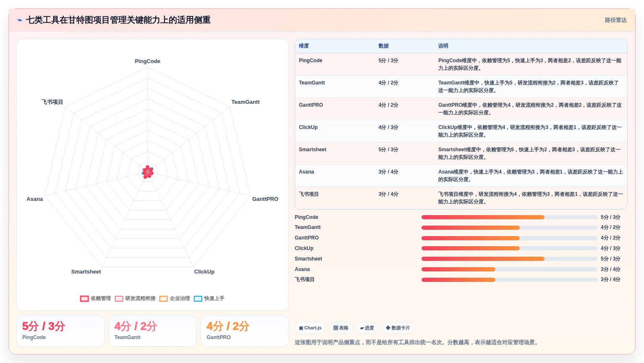The height and width of the screenshot is (363, 644).
Task: Click the PingCode radar axis label
Action: pos(147,61)
